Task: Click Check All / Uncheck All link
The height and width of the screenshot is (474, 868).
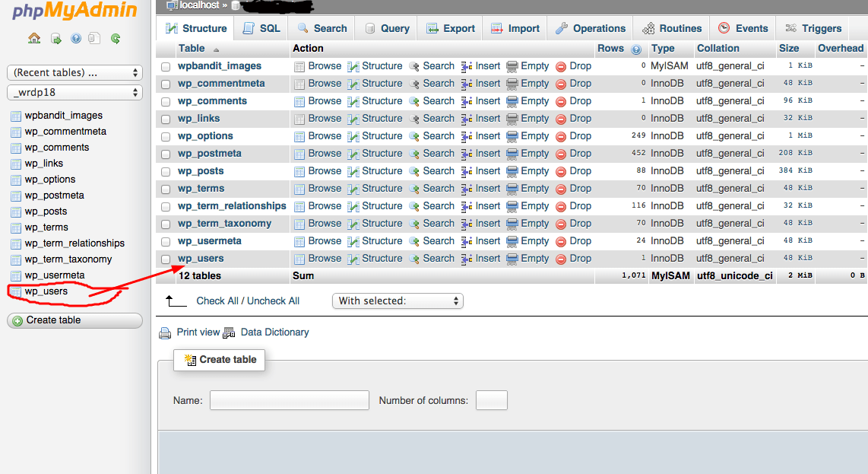Action: pos(248,301)
